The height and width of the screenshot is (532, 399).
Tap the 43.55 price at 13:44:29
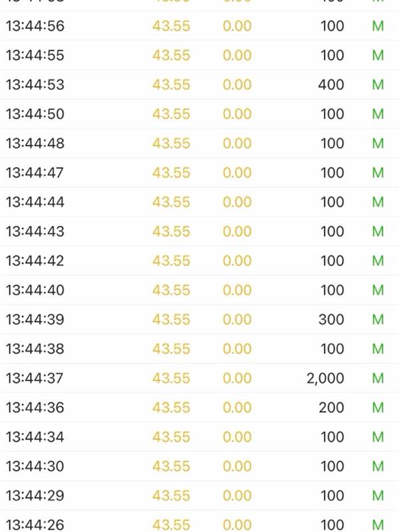[171, 495]
